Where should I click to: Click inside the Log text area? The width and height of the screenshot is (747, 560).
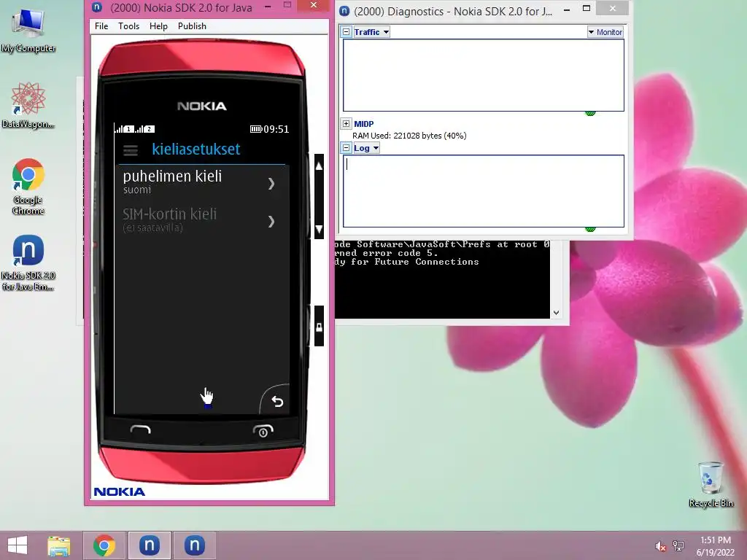484,191
